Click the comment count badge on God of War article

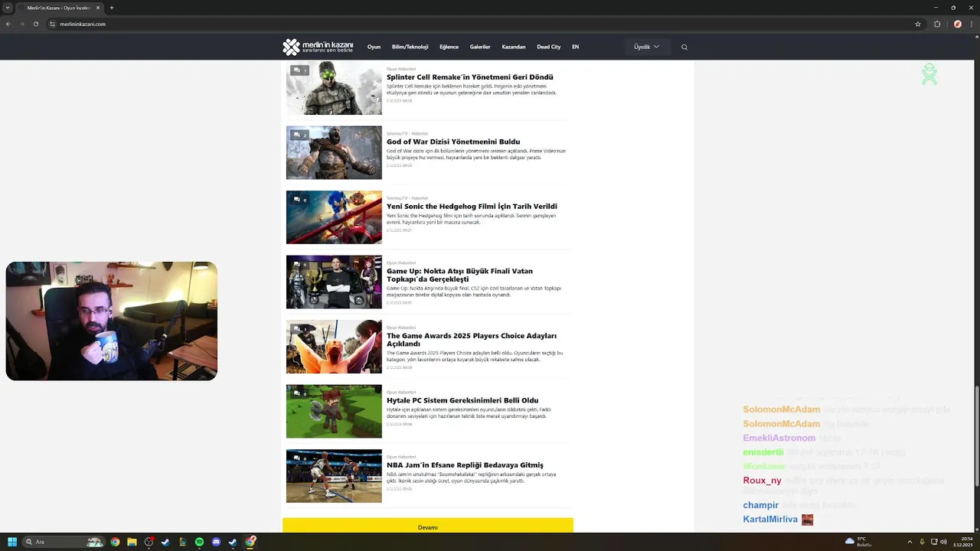pyautogui.click(x=299, y=135)
